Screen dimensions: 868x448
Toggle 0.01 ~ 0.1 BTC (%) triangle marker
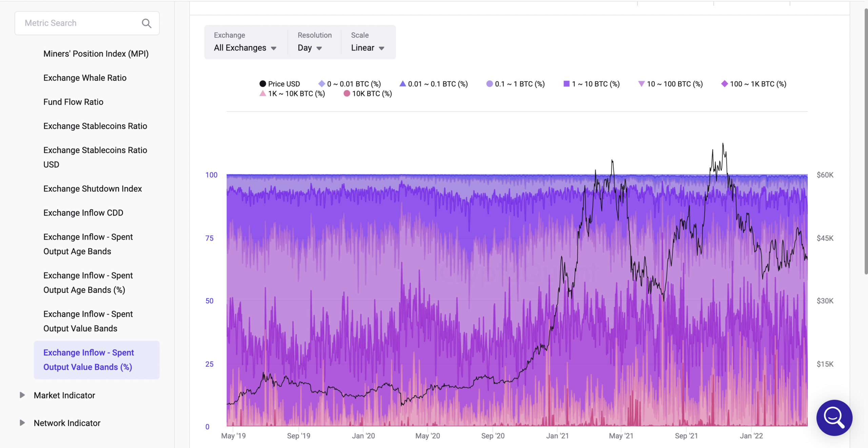(x=402, y=84)
